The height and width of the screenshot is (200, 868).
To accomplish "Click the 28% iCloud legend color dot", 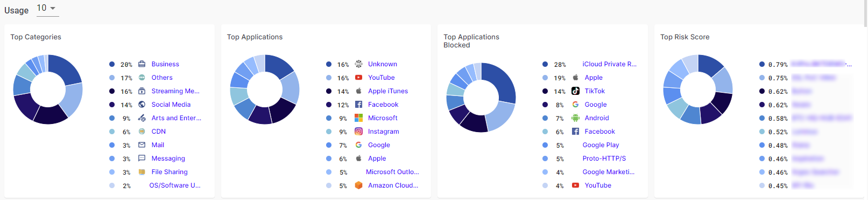I will [x=545, y=64].
